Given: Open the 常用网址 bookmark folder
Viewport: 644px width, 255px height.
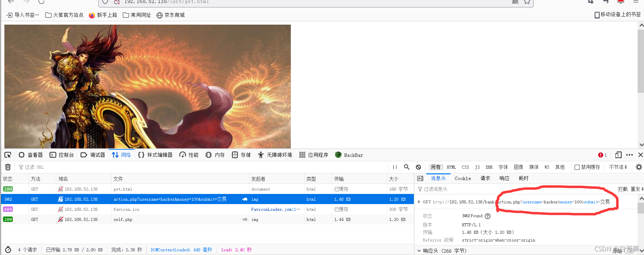Looking at the screenshot, I should tap(137, 15).
